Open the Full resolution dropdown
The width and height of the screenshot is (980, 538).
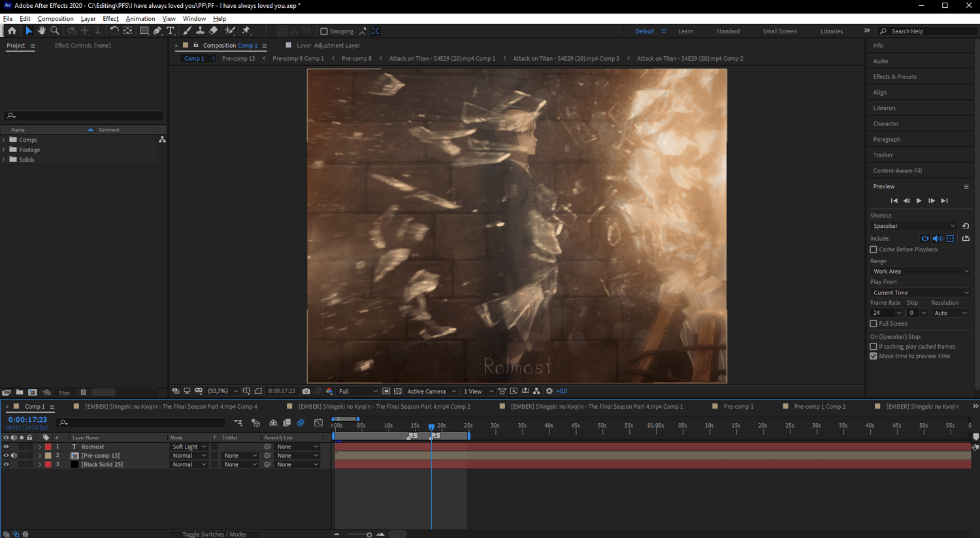[357, 391]
